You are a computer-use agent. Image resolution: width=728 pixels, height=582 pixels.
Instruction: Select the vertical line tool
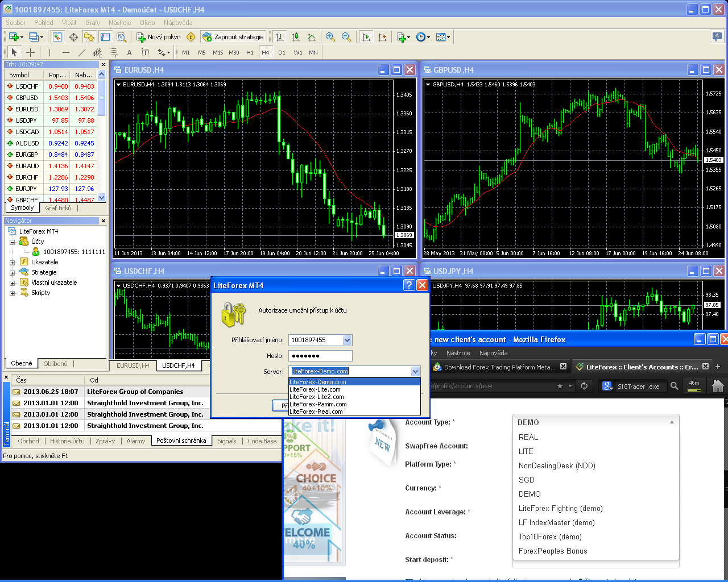click(50, 52)
